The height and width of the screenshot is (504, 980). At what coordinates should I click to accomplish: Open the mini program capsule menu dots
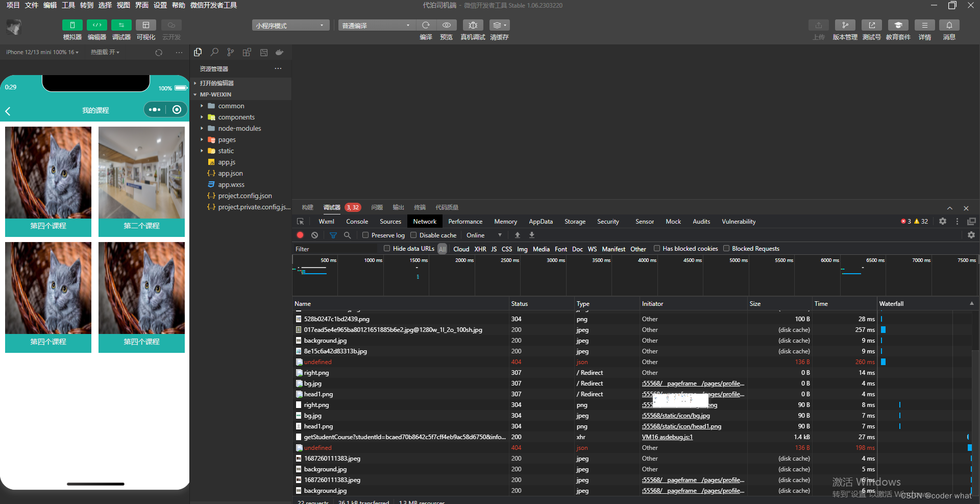click(155, 109)
